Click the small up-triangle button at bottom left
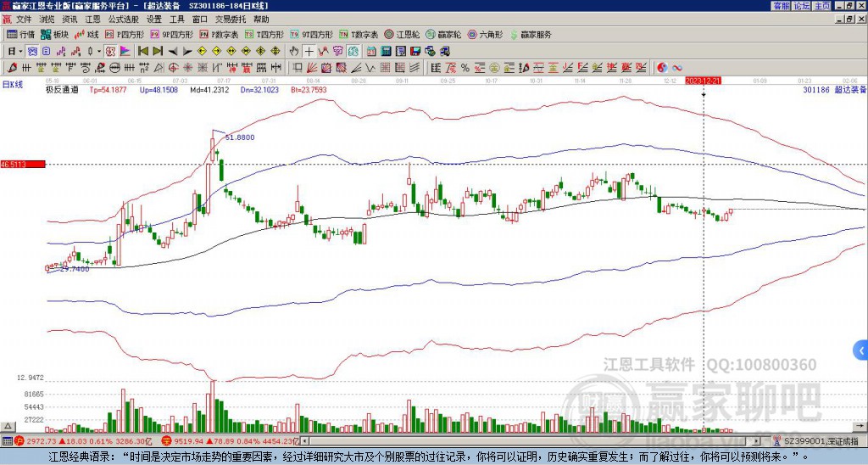 pyautogui.click(x=8, y=426)
